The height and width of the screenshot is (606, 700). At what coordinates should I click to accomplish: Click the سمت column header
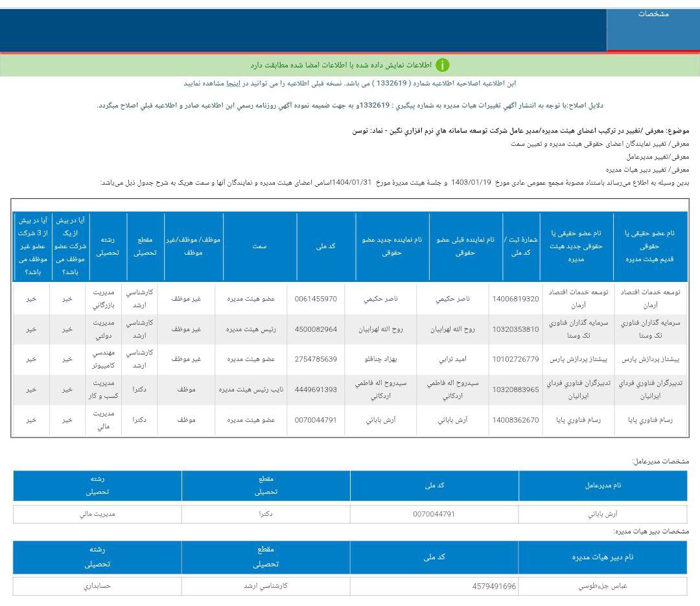point(259,246)
